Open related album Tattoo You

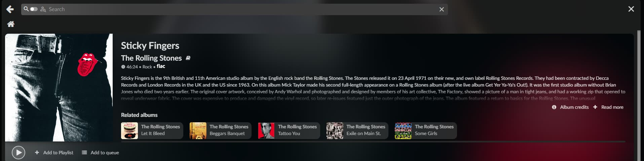289,131
